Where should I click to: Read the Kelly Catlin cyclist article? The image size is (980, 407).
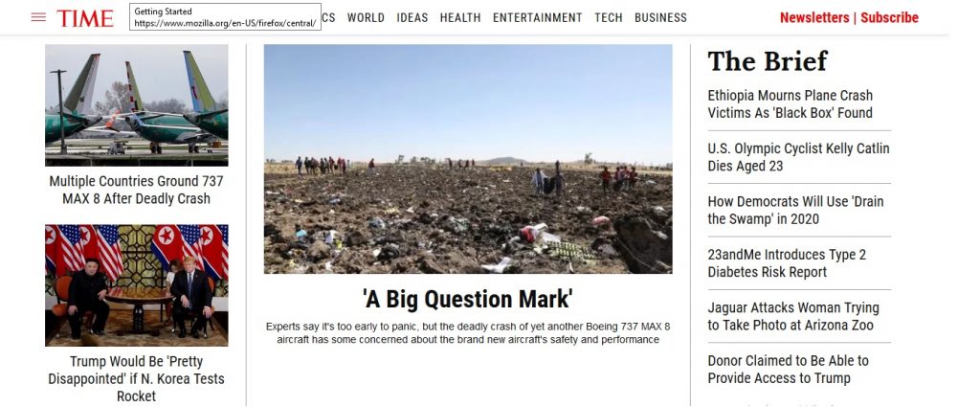[x=798, y=158]
